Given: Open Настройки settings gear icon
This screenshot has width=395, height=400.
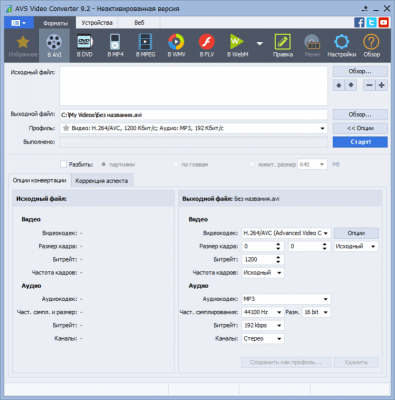Looking at the screenshot, I should 342,45.
